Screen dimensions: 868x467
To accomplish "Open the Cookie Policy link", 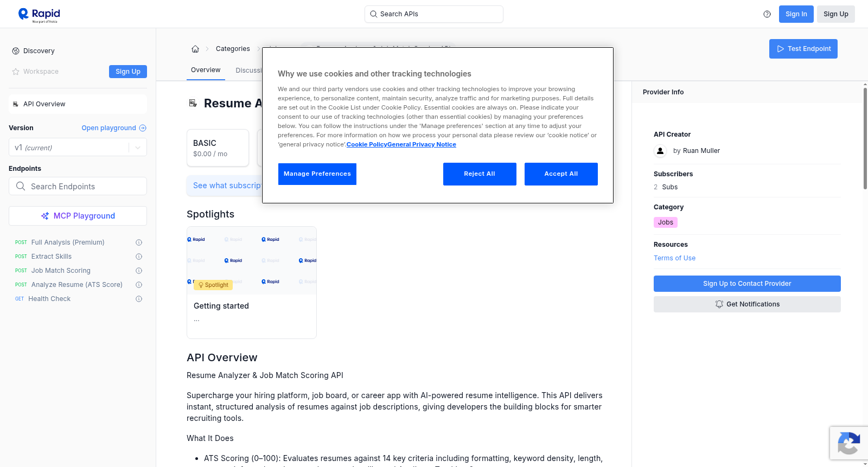I will pos(367,144).
